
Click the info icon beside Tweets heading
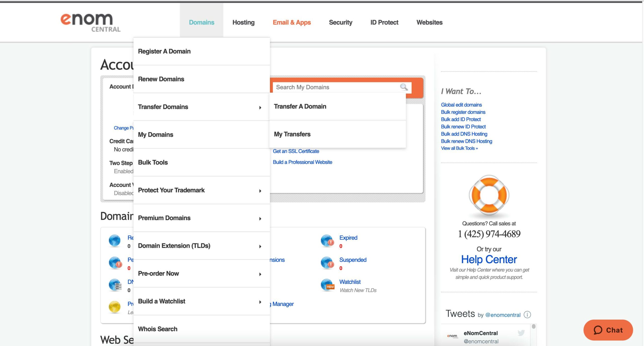(527, 315)
